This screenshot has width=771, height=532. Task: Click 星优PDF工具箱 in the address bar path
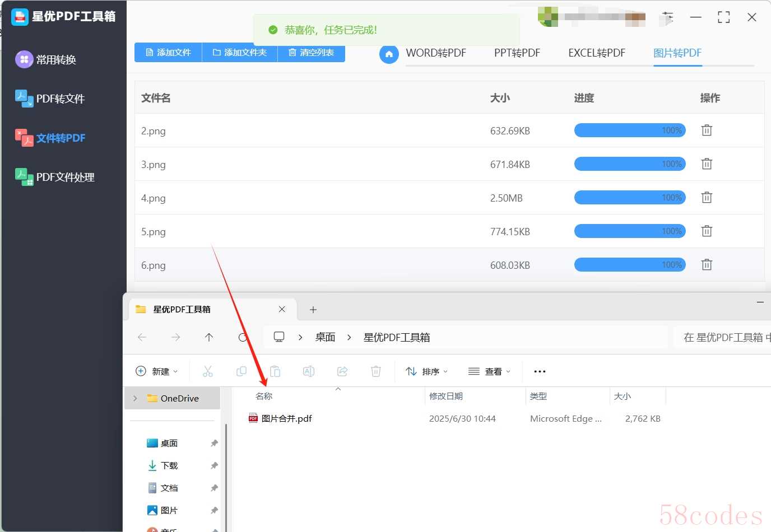(x=397, y=337)
